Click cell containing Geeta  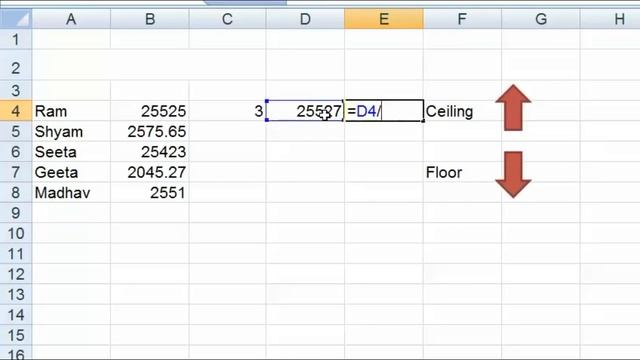[x=71, y=172]
